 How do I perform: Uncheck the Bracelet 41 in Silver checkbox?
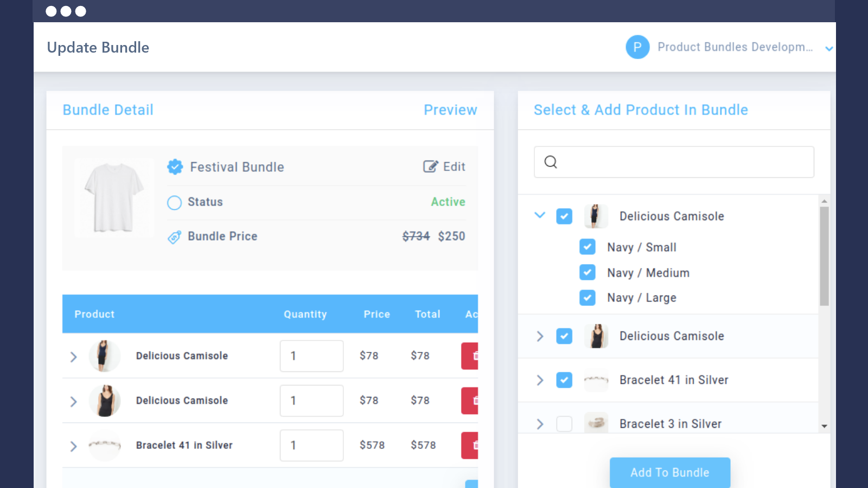click(x=564, y=380)
